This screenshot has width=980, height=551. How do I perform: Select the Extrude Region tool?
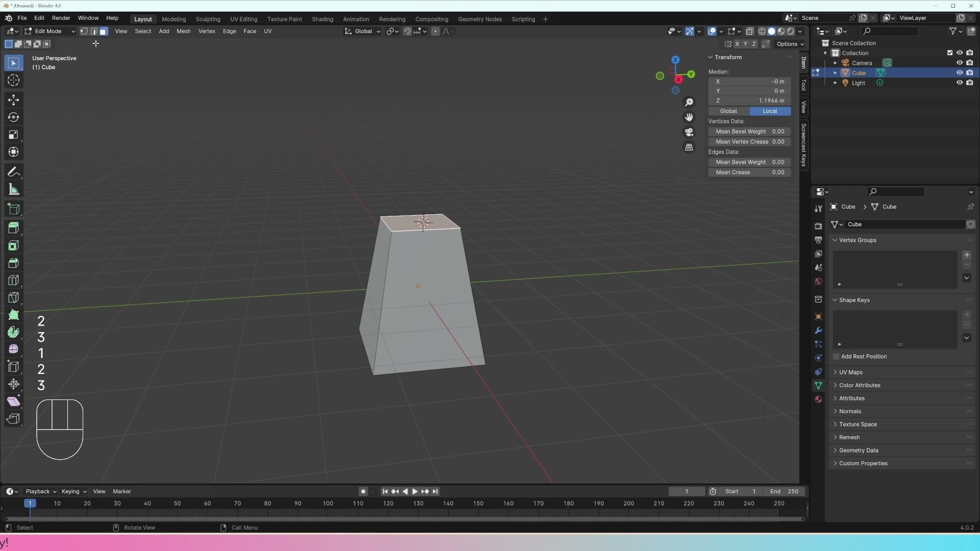[x=14, y=228]
